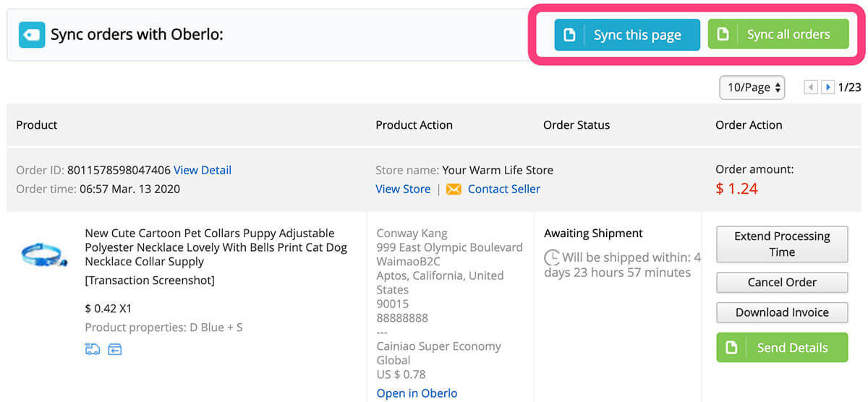The height and width of the screenshot is (402, 868).
Task: Click Open in Oberlo link
Action: pyautogui.click(x=417, y=393)
